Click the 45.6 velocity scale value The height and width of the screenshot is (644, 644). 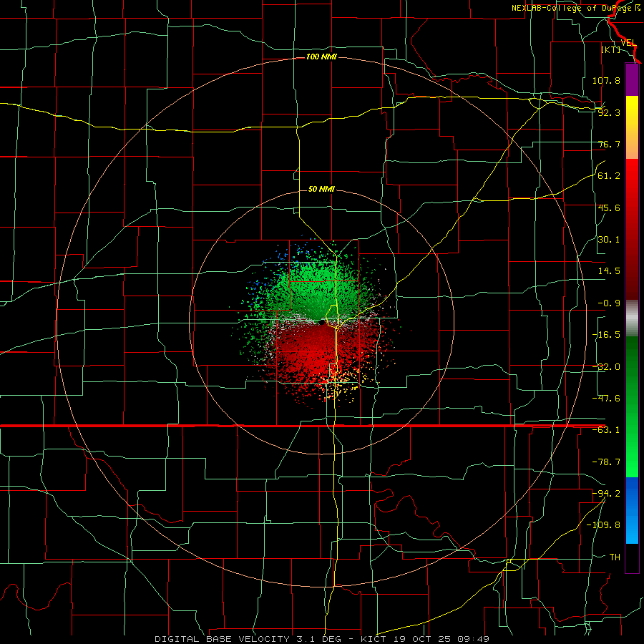609,208
